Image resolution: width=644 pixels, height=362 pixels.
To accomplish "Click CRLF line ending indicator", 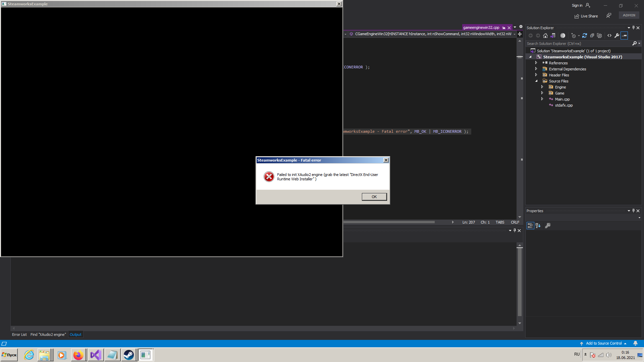I will [515, 222].
